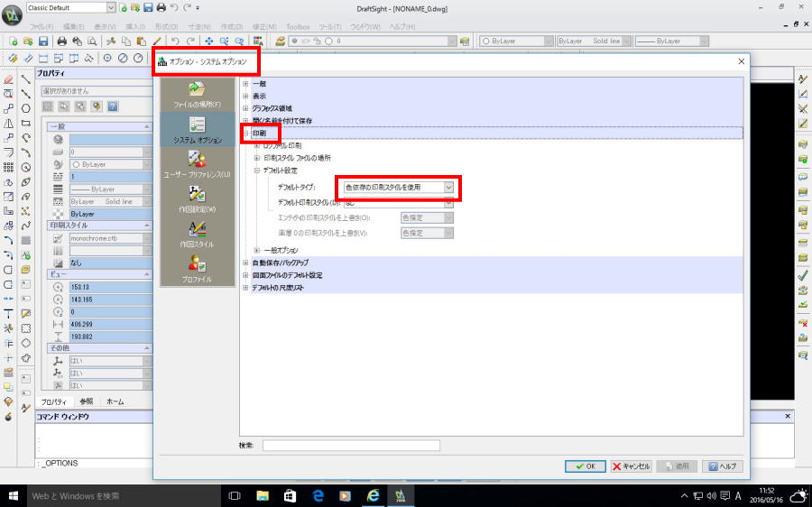Expand the 一般 tree node
This screenshot has height=507, width=812.
tap(246, 83)
